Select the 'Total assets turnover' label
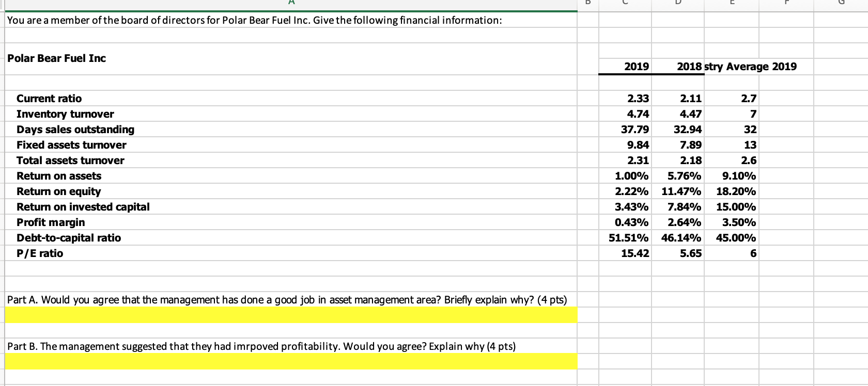 point(70,160)
